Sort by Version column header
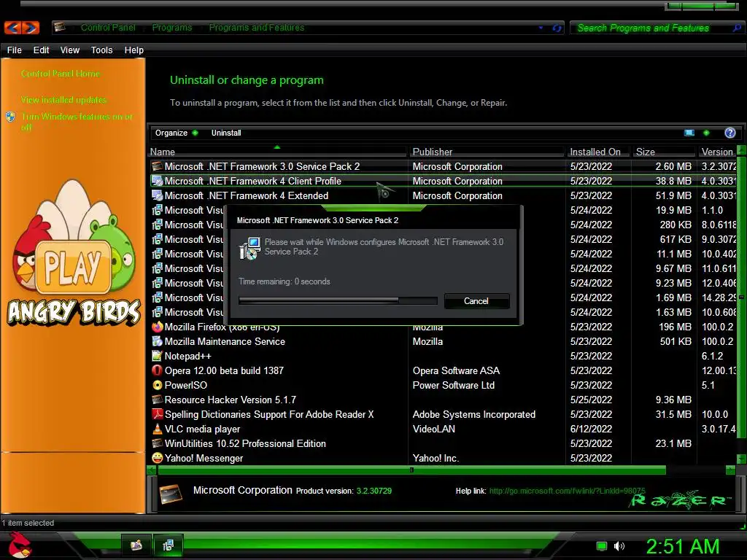This screenshot has height=560, width=747. pyautogui.click(x=717, y=152)
